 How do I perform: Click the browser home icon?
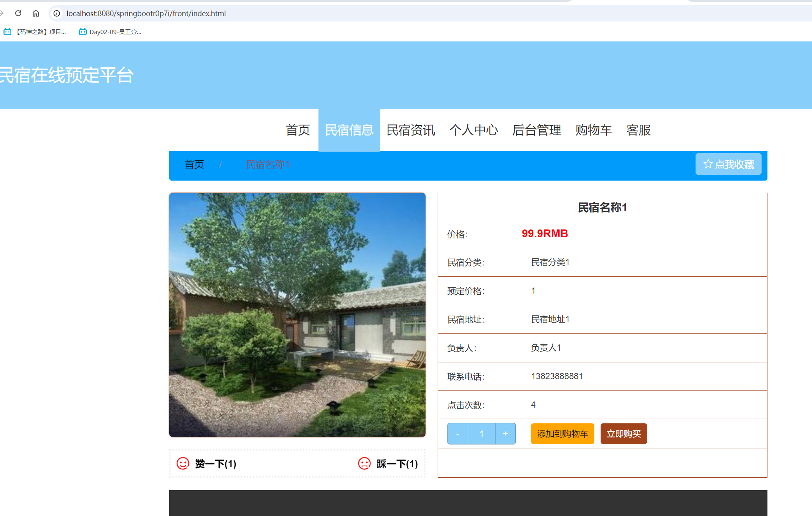(36, 13)
